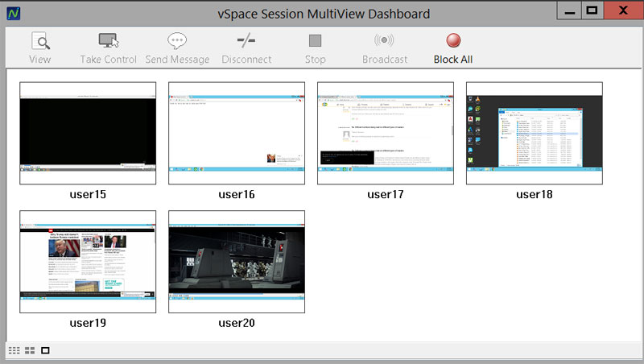Click the vSpace logo icon in title bar
644x364 pixels.
(13, 14)
